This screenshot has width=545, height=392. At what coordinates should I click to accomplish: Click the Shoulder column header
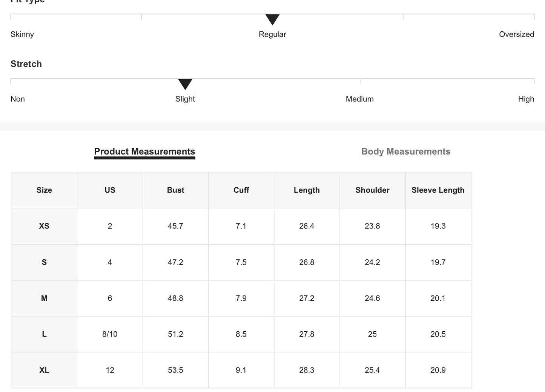(372, 190)
